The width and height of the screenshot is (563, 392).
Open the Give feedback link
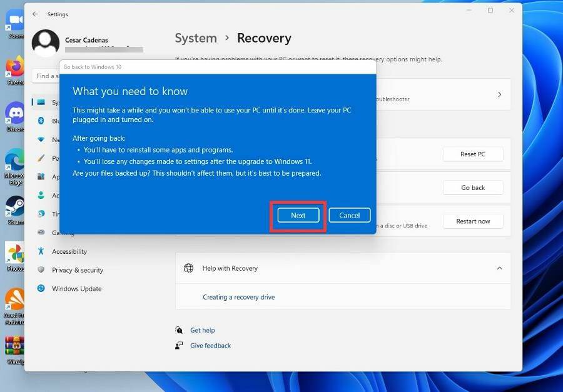(x=210, y=346)
